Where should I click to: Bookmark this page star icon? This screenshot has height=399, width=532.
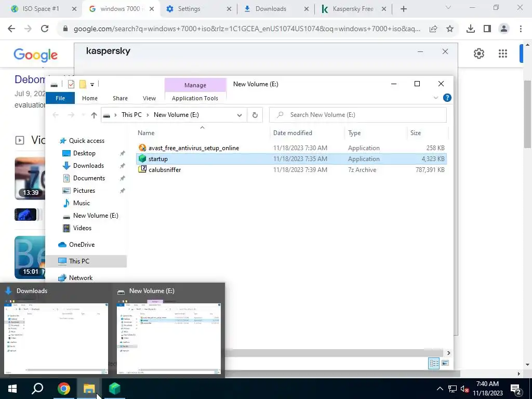click(450, 29)
